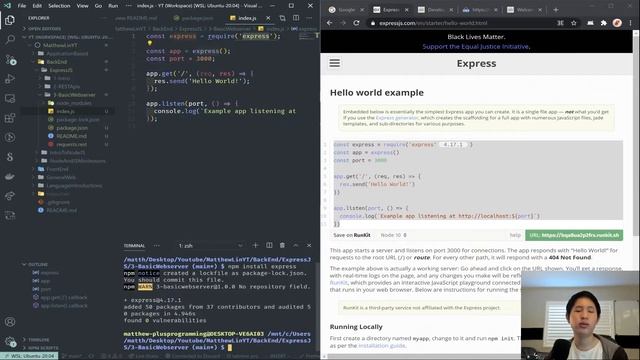Click the installation guide link

pyautogui.click(x=382, y=346)
